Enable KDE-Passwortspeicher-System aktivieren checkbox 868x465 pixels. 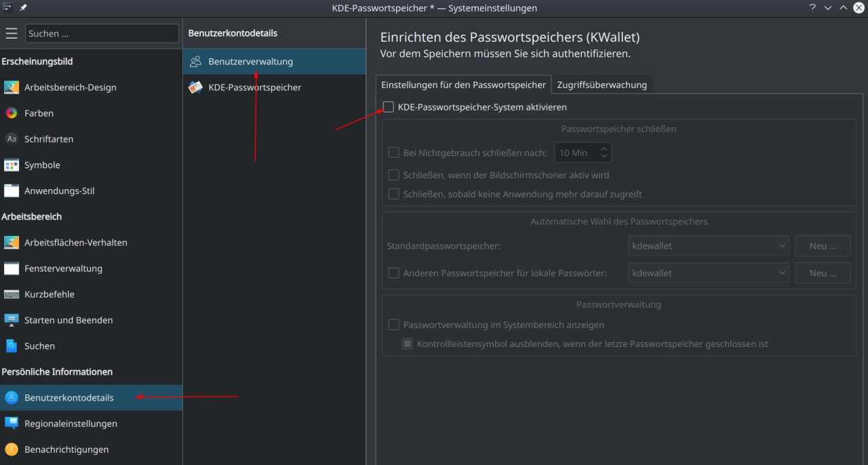click(x=389, y=106)
